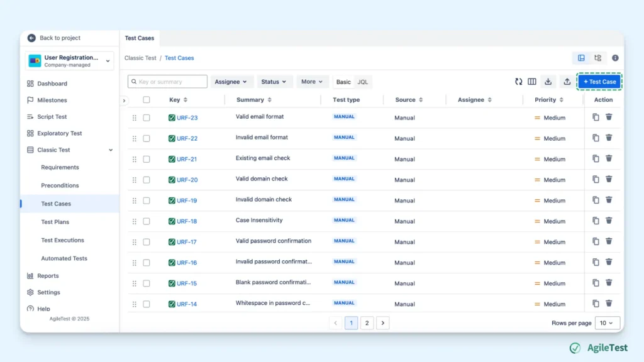Check the URF-21 row checkbox

tap(146, 159)
